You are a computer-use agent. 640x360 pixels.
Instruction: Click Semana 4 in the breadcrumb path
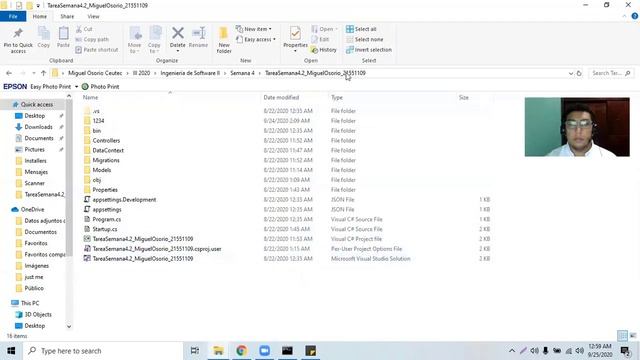242,73
